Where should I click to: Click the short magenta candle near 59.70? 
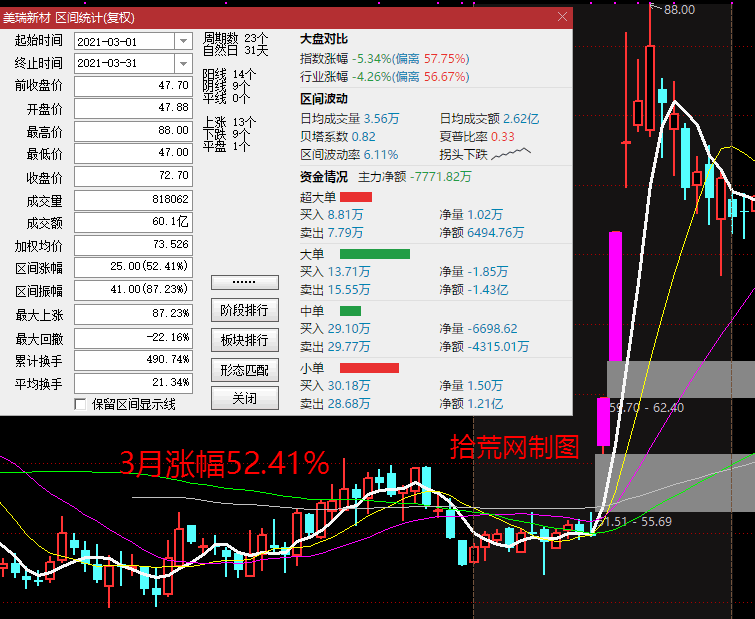[603, 421]
